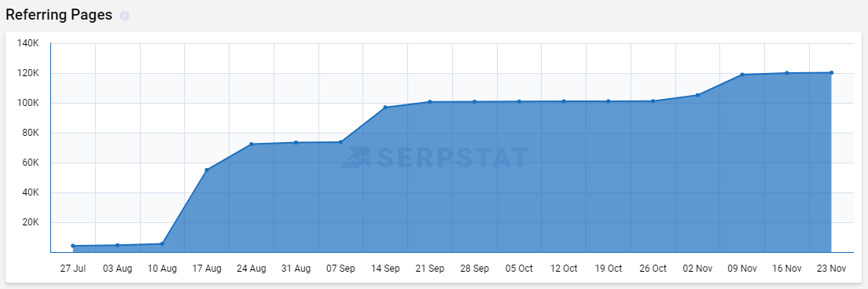Click the 05 Oct x-axis label
Viewport: 868px width, 289px height.
coord(519,269)
